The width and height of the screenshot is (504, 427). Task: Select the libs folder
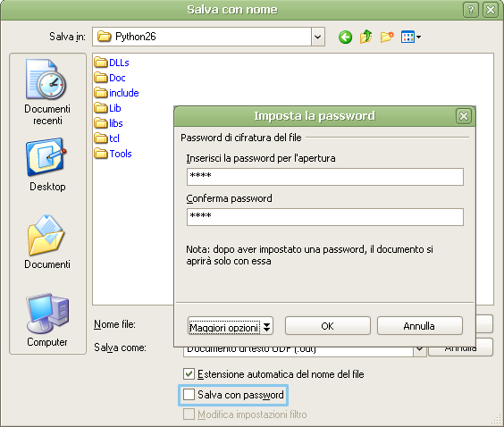(109, 122)
